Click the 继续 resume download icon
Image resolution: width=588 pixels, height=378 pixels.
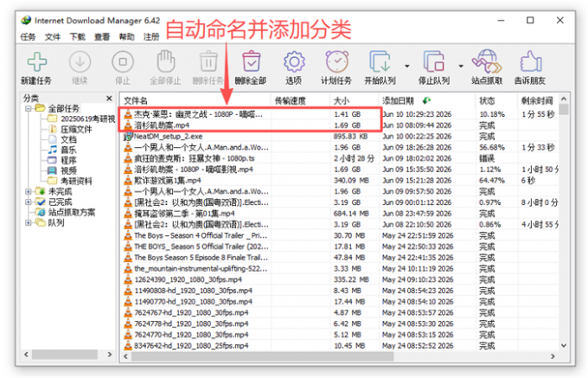tap(80, 61)
